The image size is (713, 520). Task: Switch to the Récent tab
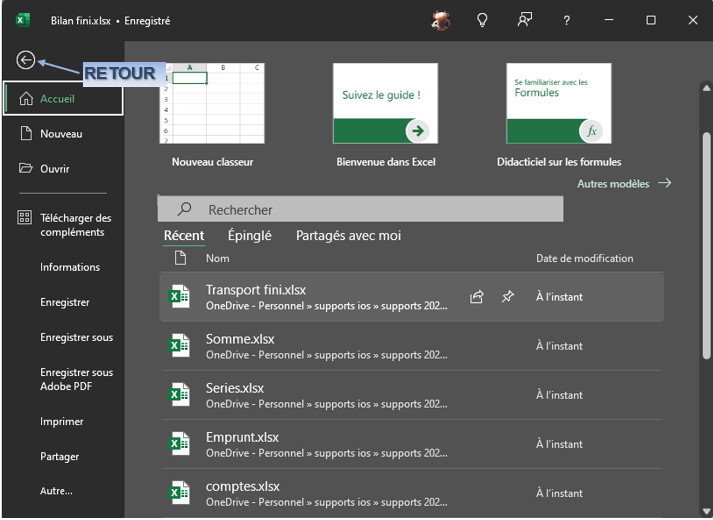coord(184,235)
